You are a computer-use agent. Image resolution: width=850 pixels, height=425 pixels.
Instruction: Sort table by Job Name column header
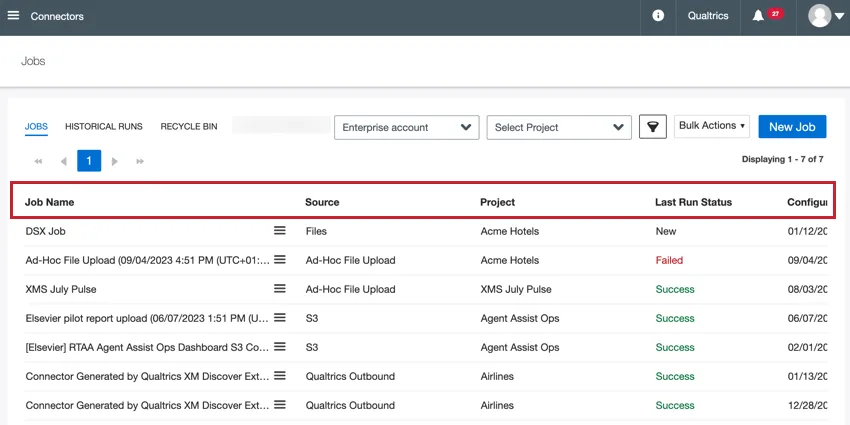pos(50,202)
